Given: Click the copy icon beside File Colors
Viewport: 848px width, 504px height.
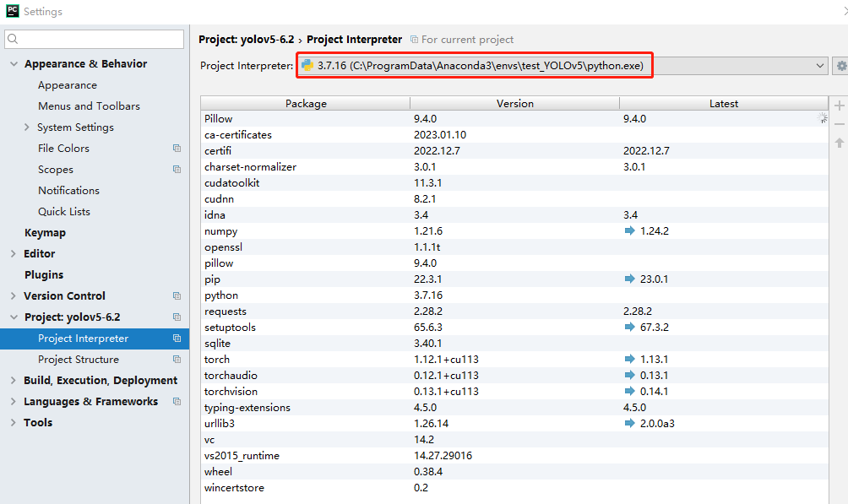Looking at the screenshot, I should 177,149.
